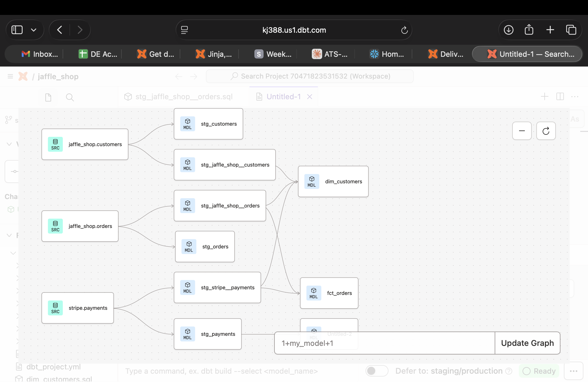The height and width of the screenshot is (382, 588).
Task: Collapse the expanded section chevron in the left panel
Action: tap(9, 144)
